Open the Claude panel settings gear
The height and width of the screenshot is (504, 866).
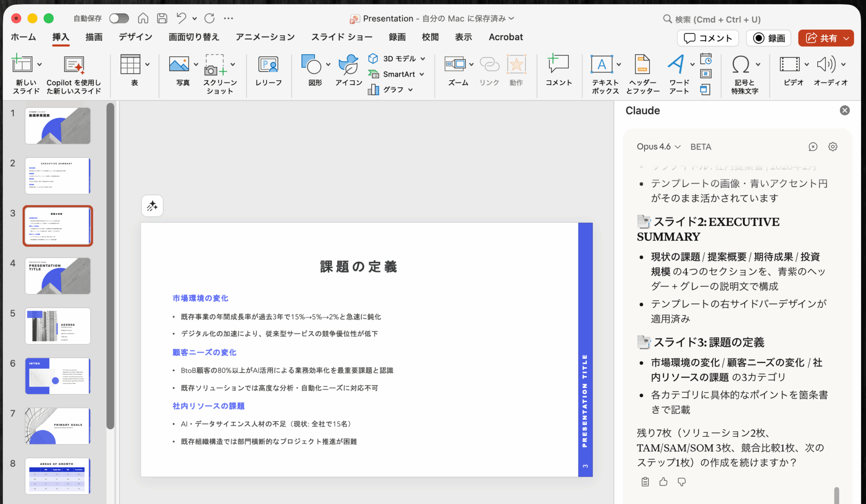(x=833, y=147)
